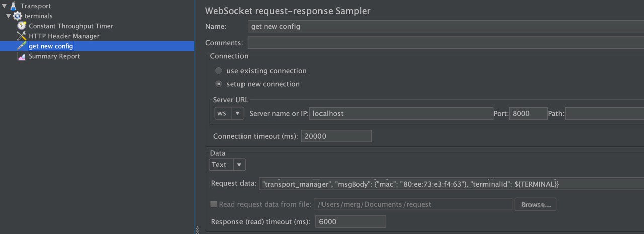Click the Constant Throughput Timer clock icon
The width and height of the screenshot is (644, 234).
point(22,26)
